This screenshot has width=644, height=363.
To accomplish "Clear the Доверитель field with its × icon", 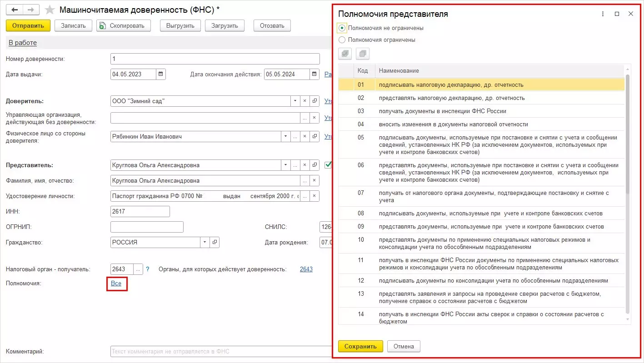I will point(305,101).
